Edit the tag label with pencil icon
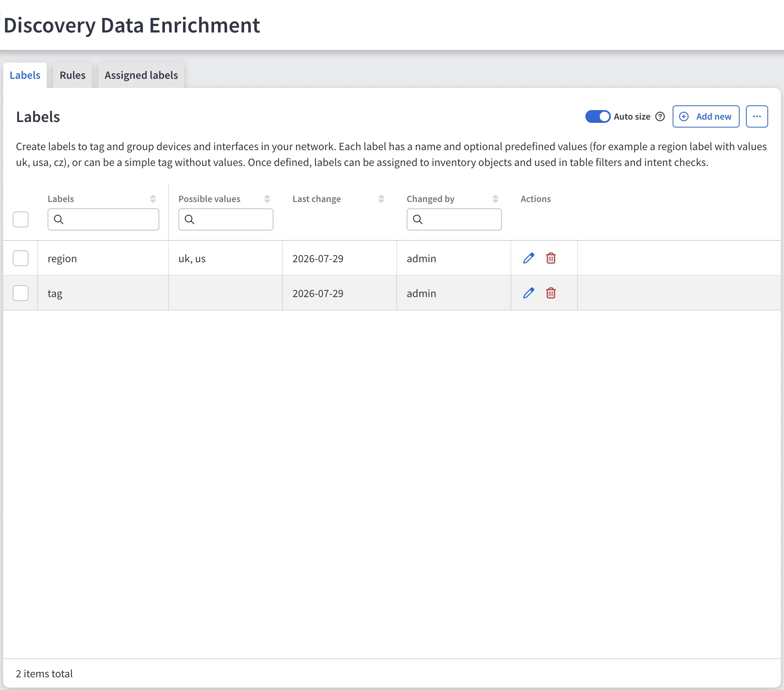Screen dimensions: 784x690 (x=529, y=293)
